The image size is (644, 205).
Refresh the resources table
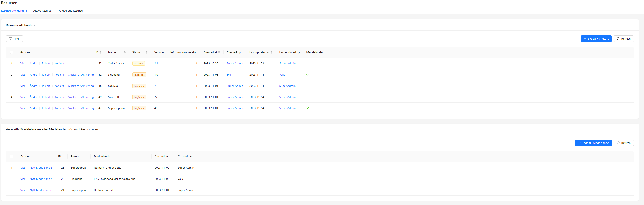(624, 39)
